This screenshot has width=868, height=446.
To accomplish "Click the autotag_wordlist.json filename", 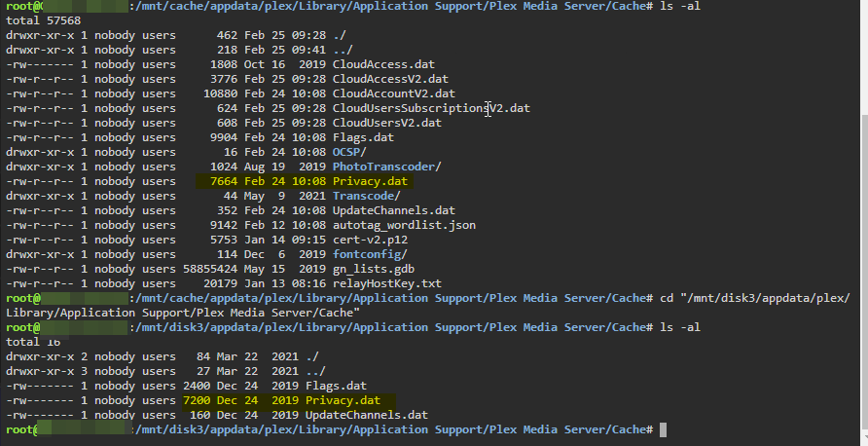I will [x=404, y=225].
